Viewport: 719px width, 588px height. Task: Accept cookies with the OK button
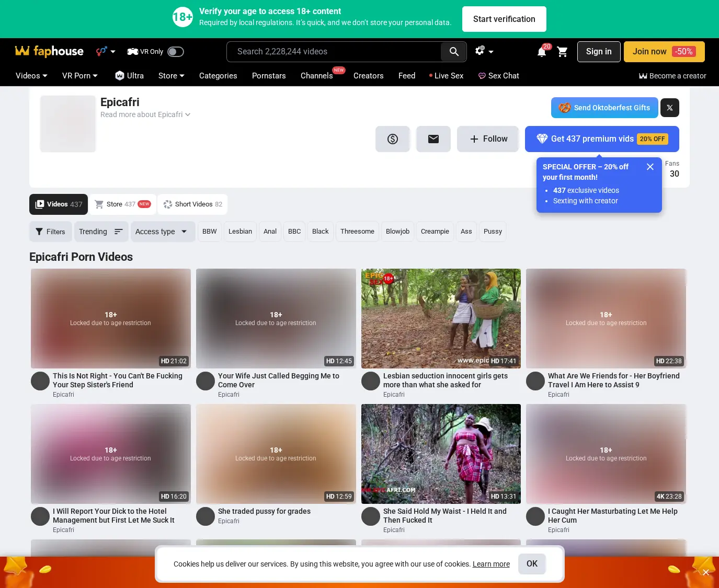532,564
